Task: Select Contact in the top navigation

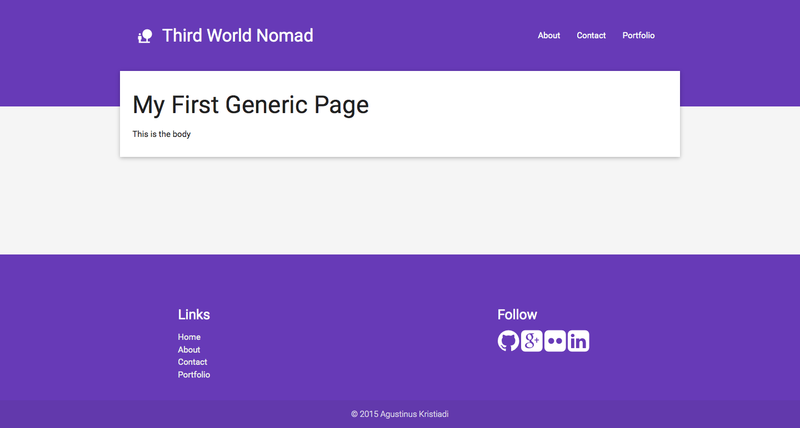Action: point(591,36)
